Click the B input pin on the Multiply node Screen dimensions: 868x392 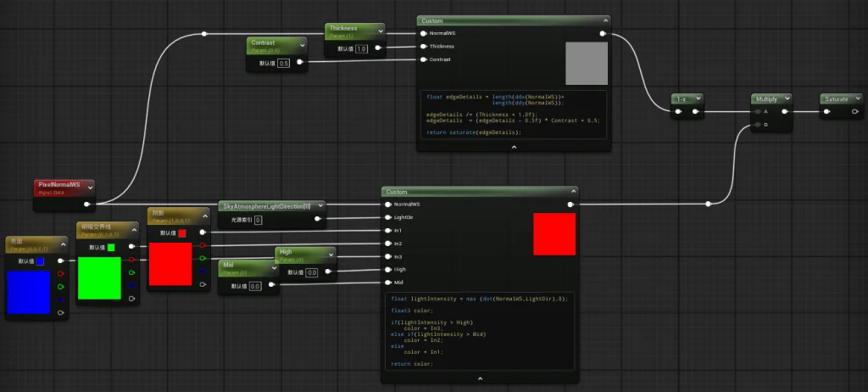coord(757,125)
